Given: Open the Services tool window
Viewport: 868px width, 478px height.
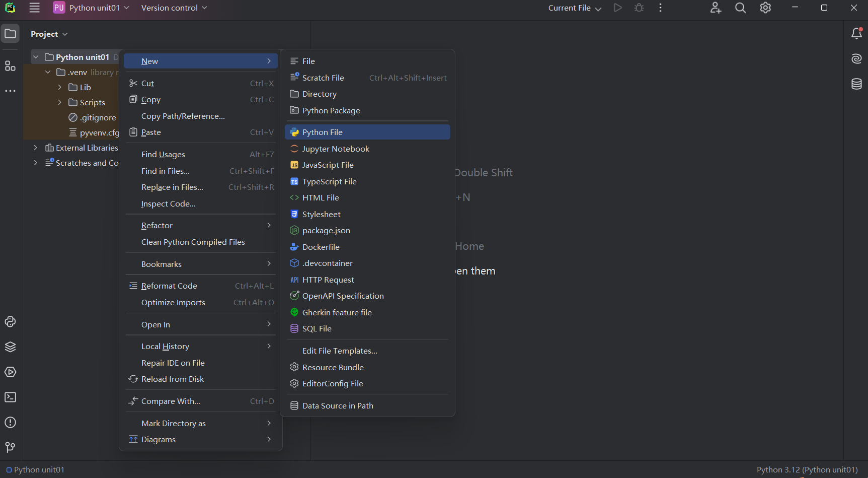Looking at the screenshot, I should pos(10,372).
